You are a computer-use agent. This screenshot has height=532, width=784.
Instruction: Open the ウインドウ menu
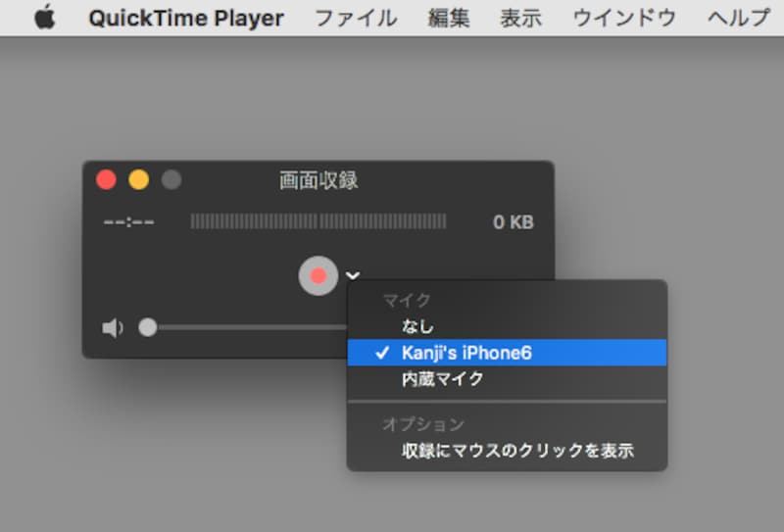click(x=624, y=19)
